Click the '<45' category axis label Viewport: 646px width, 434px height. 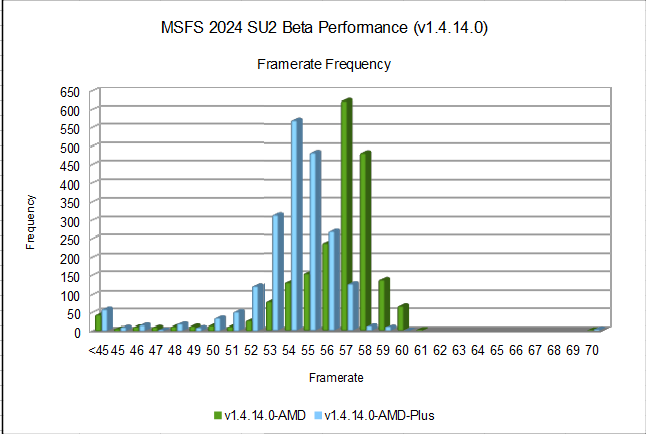(98, 350)
